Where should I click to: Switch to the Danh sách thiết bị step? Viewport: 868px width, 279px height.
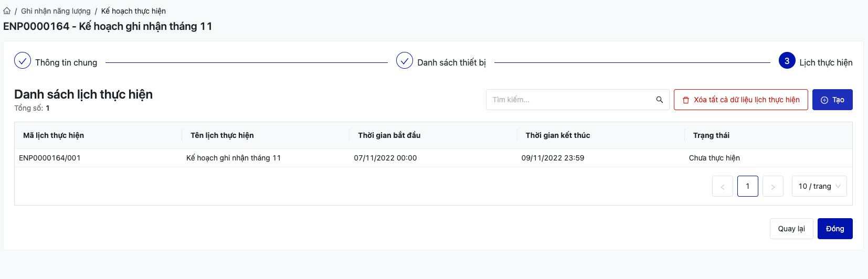(x=451, y=62)
